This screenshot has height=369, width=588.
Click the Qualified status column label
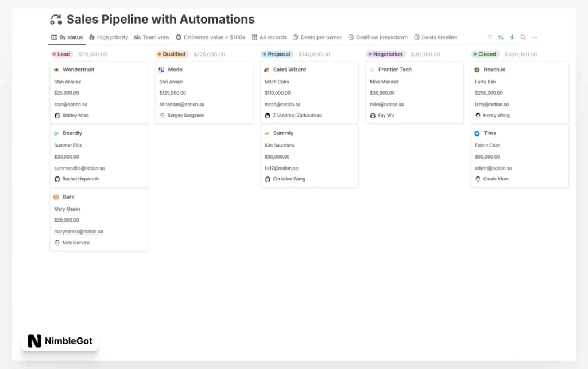(172, 55)
